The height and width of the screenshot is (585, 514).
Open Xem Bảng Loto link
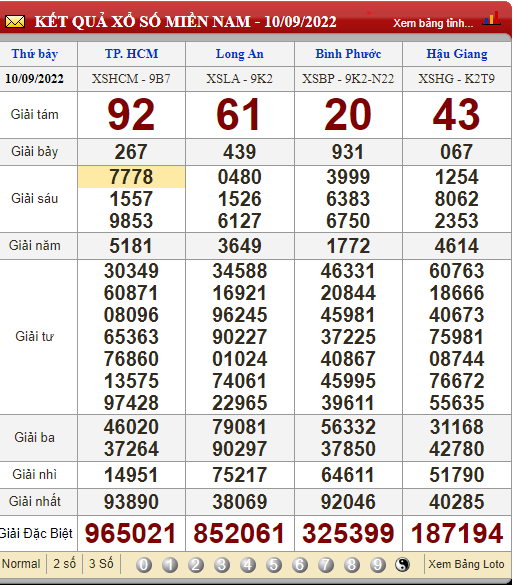coord(466,564)
